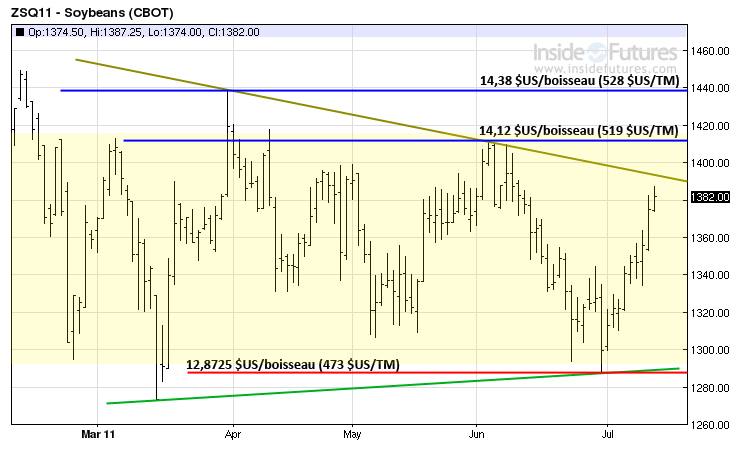Click the Jul date axis label
The width and height of the screenshot is (741, 449).
click(606, 435)
